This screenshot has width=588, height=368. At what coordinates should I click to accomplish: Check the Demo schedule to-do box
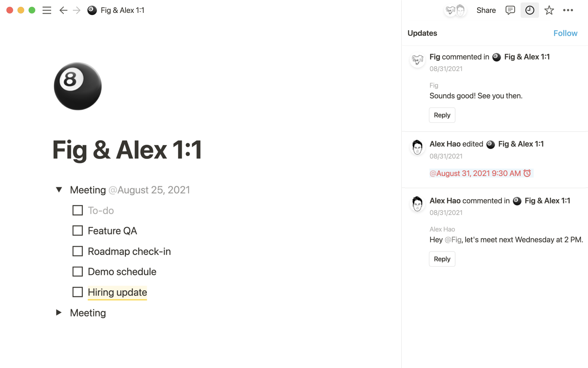point(77,272)
